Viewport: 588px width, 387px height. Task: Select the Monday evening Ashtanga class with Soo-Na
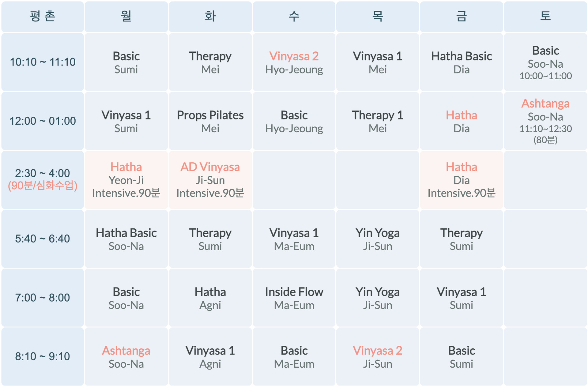[x=126, y=357]
